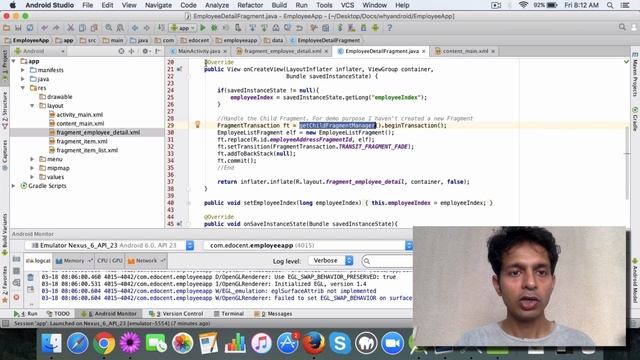Click the Terminal tool window button
The image size is (640, 360).
pos(229,313)
